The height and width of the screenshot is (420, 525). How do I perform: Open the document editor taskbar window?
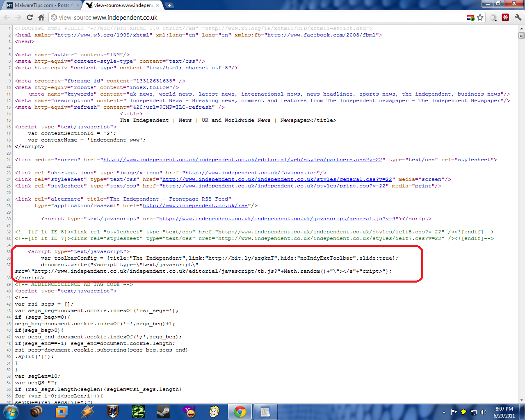coord(265,412)
